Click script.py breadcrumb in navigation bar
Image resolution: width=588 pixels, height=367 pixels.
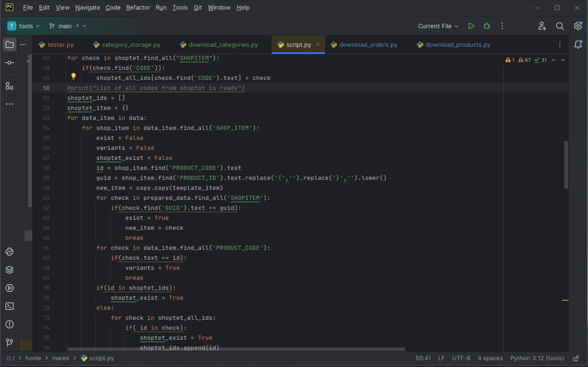point(97,358)
